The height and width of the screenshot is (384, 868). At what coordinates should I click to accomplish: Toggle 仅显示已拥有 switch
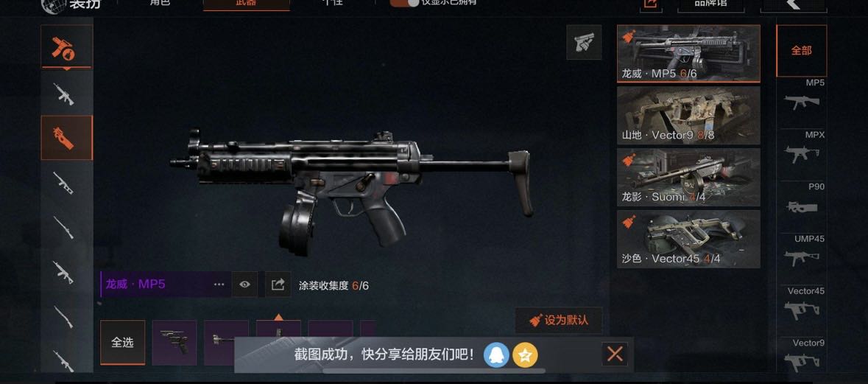pos(404,3)
